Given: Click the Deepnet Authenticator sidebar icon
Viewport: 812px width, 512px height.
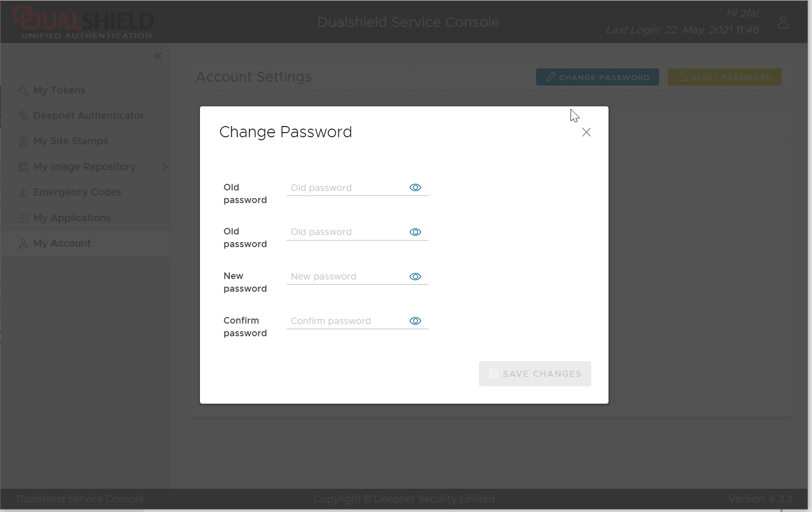Looking at the screenshot, I should 23,116.
